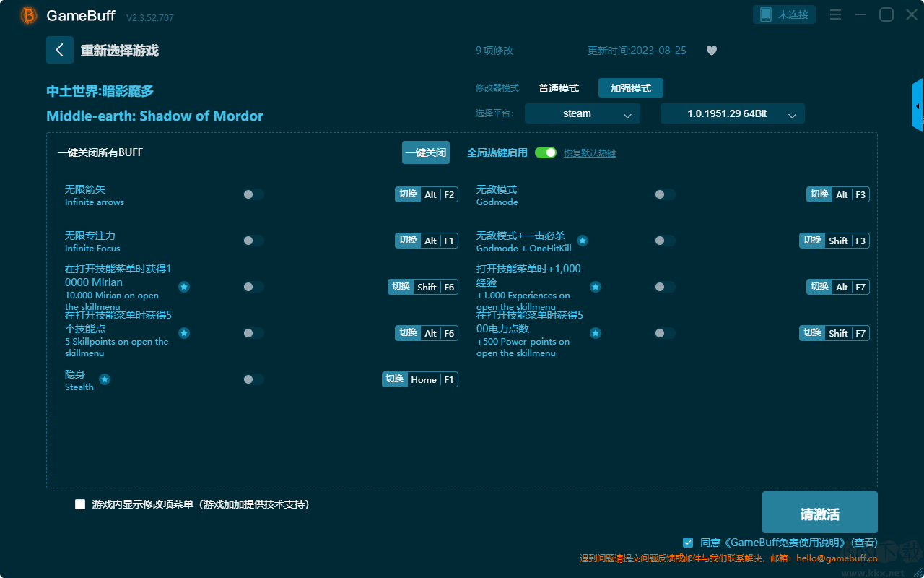Image resolution: width=924 pixels, height=578 pixels.
Task: Open the steam platform dropdown
Action: pyautogui.click(x=583, y=113)
